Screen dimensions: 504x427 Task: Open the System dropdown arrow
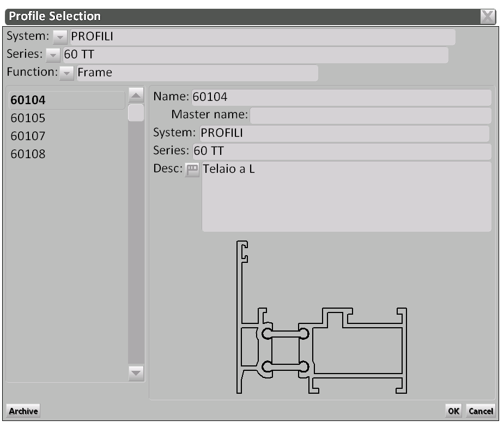click(x=60, y=37)
